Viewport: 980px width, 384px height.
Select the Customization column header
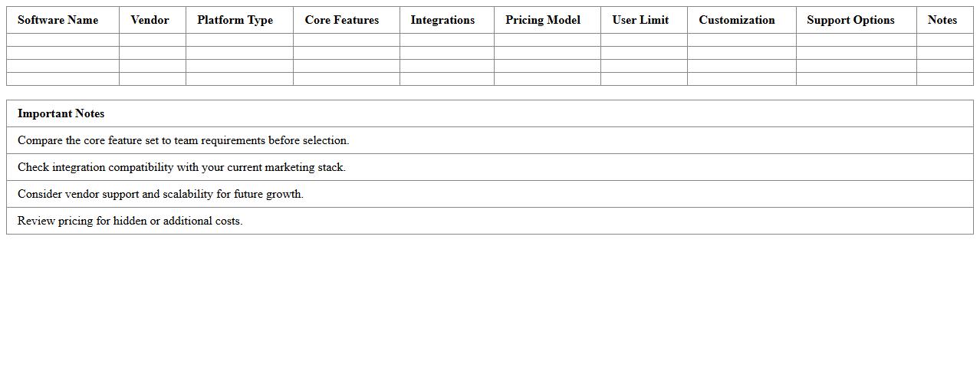[737, 20]
